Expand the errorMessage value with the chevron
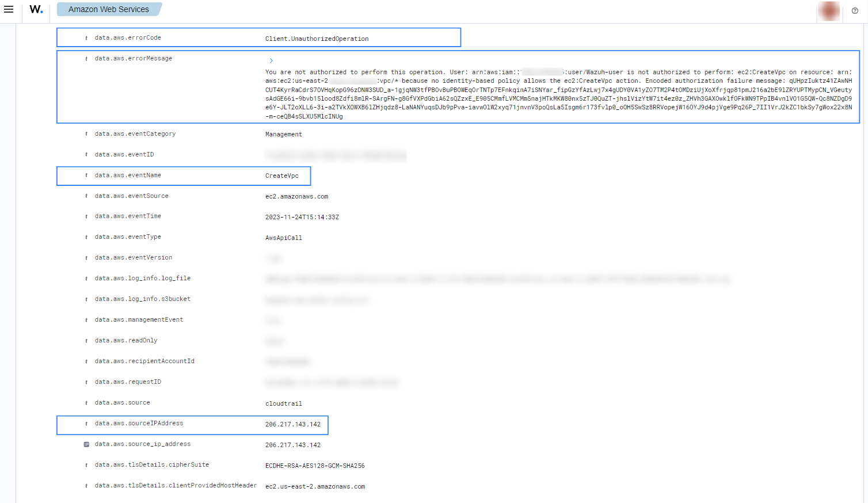Viewport: 868px width, 503px height. [x=271, y=60]
